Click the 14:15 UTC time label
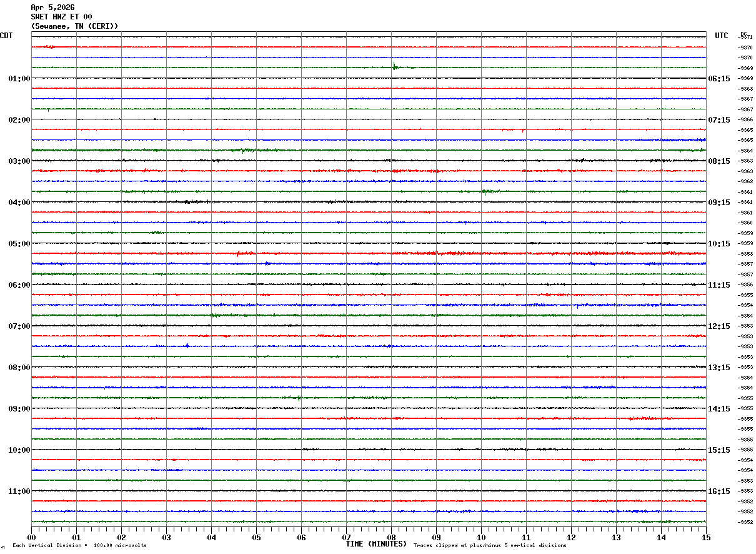 pyautogui.click(x=719, y=409)
